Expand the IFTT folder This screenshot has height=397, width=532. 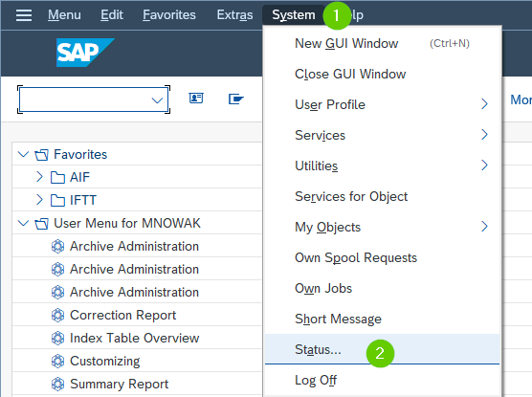tap(39, 200)
